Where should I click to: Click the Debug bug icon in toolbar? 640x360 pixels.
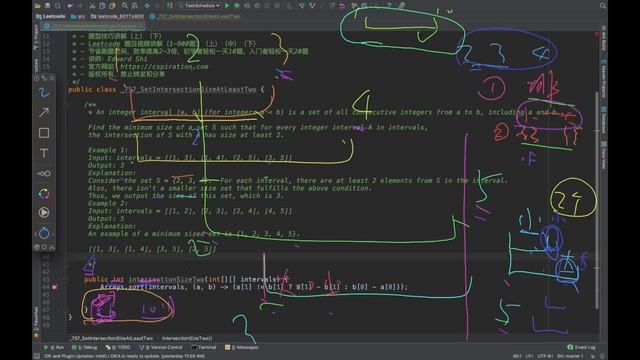237,6
